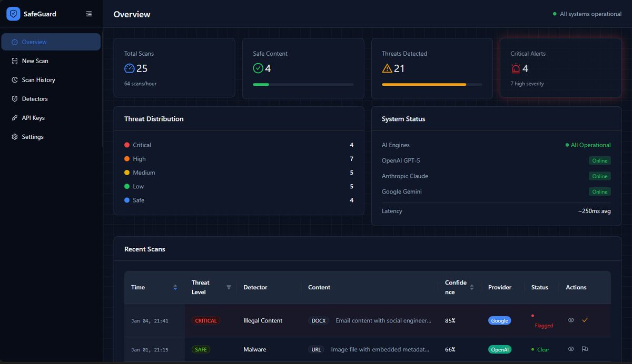The width and height of the screenshot is (632, 364).
Task: Click the Overview dashboard icon in the sidebar
Action: (15, 42)
